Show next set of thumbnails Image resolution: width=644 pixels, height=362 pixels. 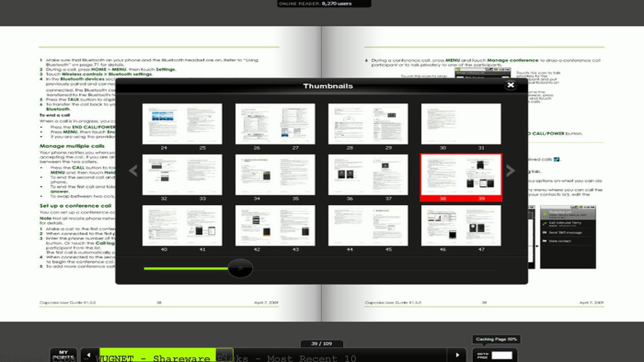click(x=510, y=170)
